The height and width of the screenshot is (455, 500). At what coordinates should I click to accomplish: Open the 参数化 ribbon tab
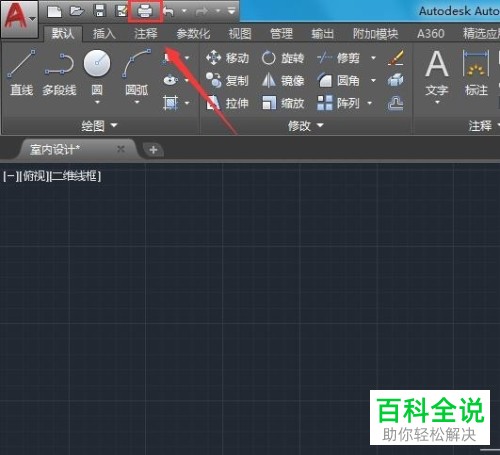click(193, 34)
